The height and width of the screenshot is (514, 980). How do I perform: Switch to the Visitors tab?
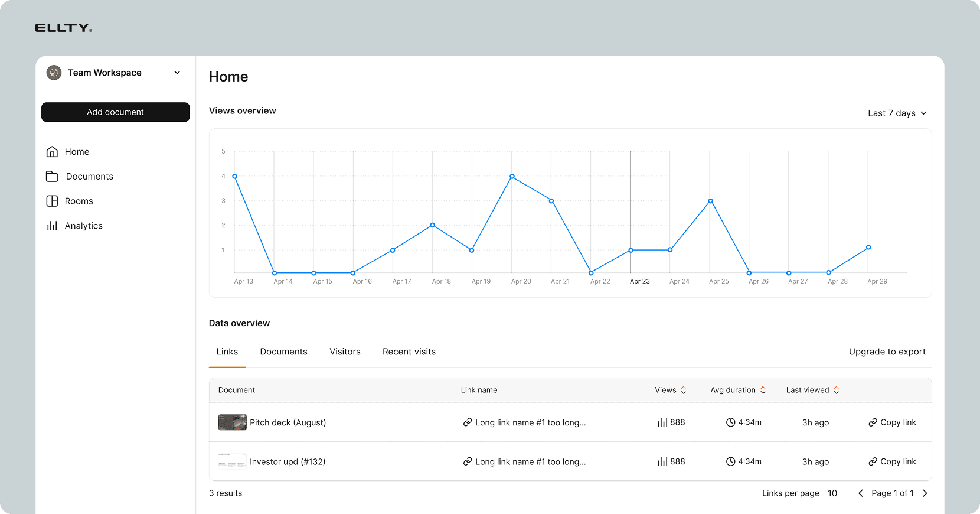(x=345, y=352)
